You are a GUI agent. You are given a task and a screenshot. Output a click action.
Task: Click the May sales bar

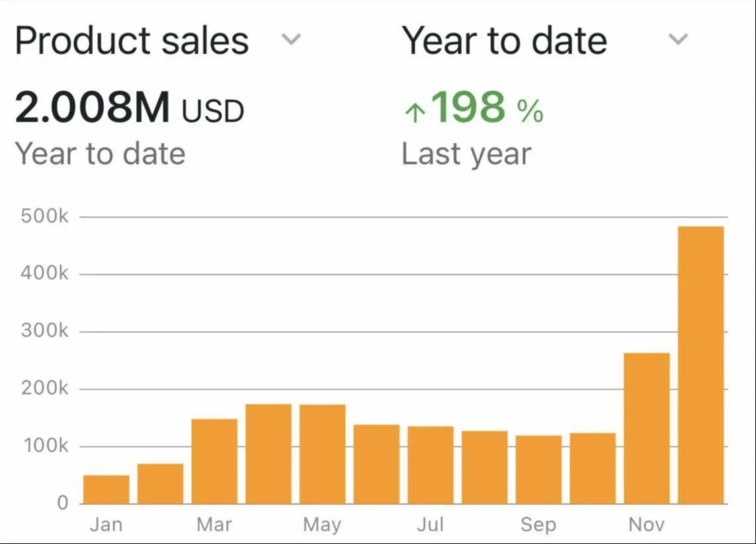click(322, 454)
